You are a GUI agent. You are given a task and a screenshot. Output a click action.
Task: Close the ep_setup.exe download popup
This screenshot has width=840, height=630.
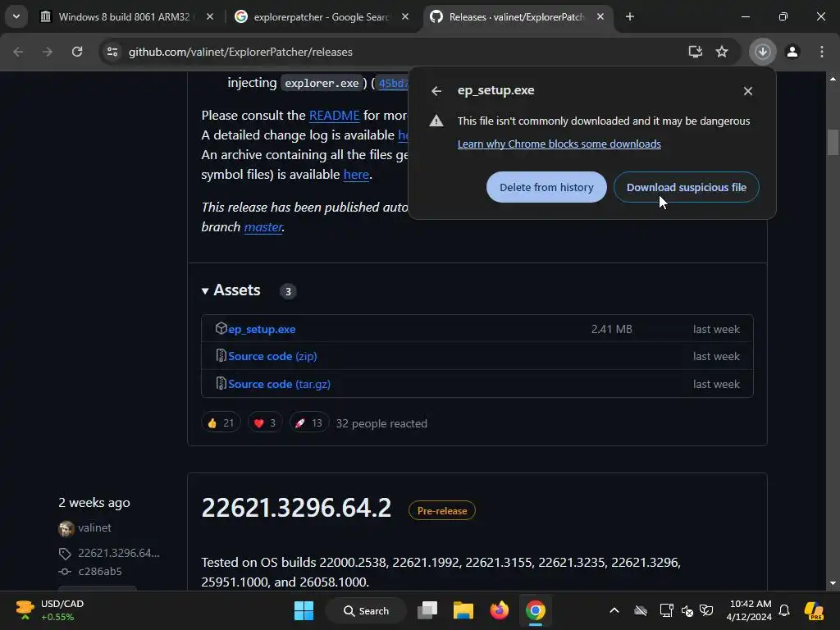tap(748, 91)
